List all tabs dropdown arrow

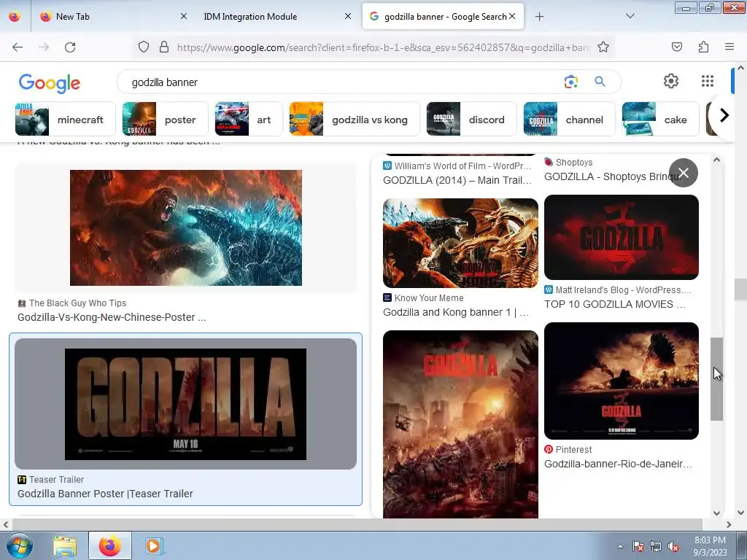click(x=630, y=16)
